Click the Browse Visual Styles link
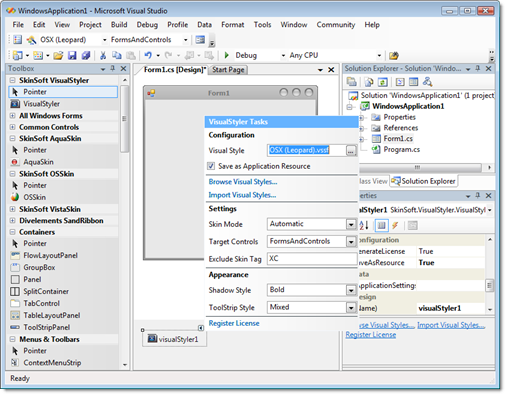506x395 pixels. (243, 182)
